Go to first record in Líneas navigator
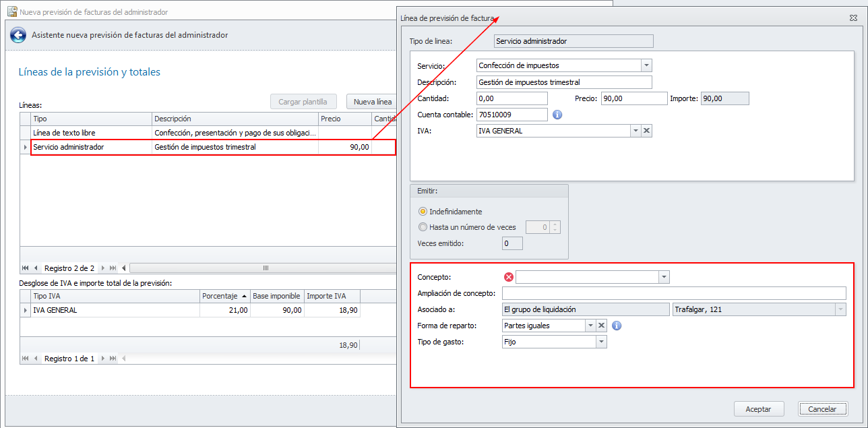This screenshot has width=868, height=428. [26, 268]
